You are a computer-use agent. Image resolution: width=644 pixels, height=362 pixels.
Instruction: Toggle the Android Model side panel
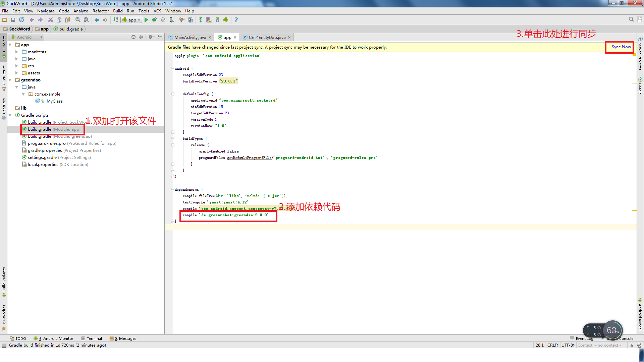tap(640, 314)
